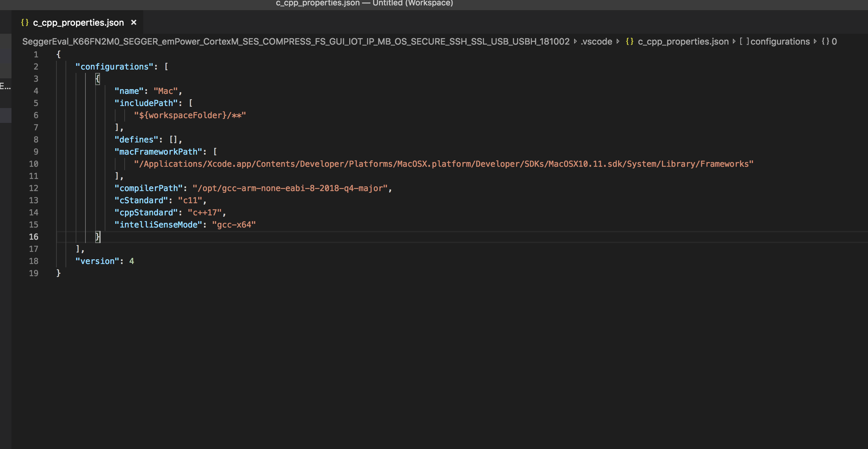Click the truncated E... sidebar item
The width and height of the screenshot is (868, 449).
point(5,86)
